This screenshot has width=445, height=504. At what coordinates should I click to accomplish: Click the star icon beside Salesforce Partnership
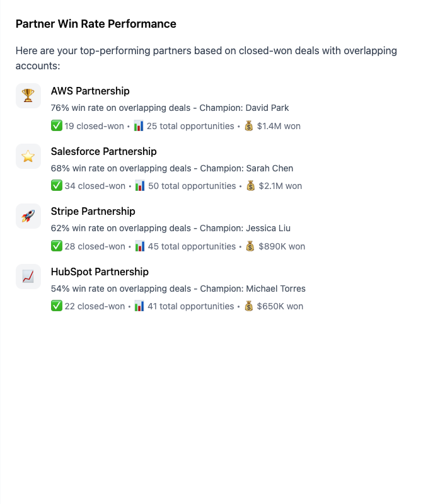pos(28,156)
